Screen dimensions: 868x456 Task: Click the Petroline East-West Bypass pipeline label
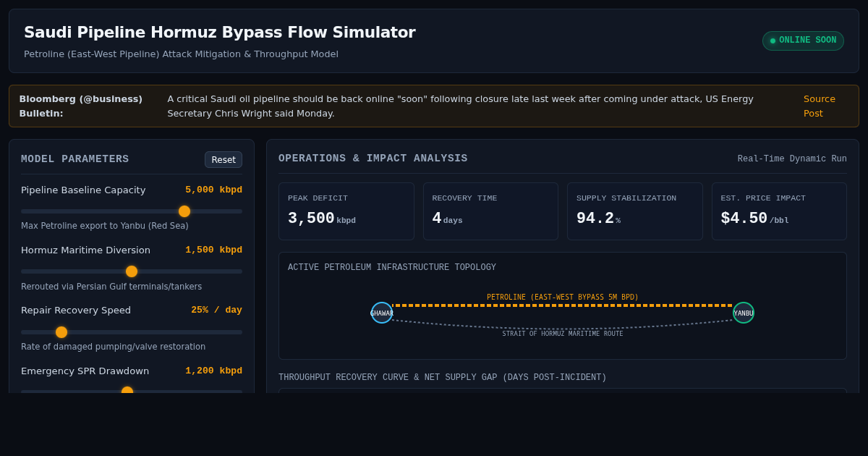[563, 297]
